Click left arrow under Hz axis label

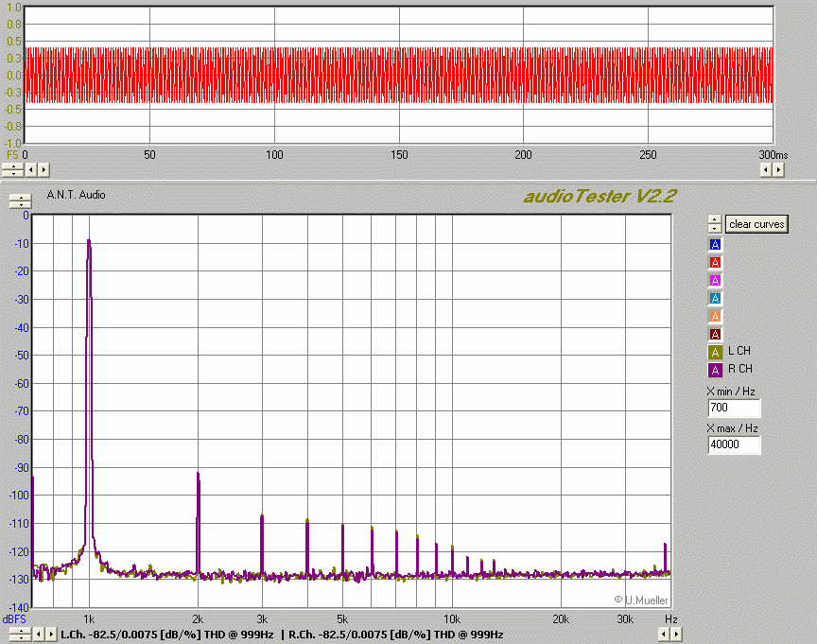click(663, 635)
